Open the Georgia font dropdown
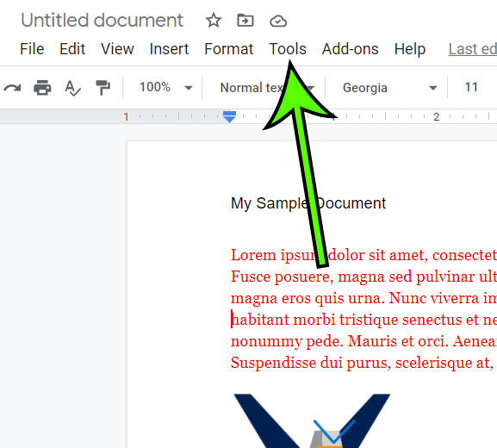The width and height of the screenshot is (497, 448). [390, 88]
